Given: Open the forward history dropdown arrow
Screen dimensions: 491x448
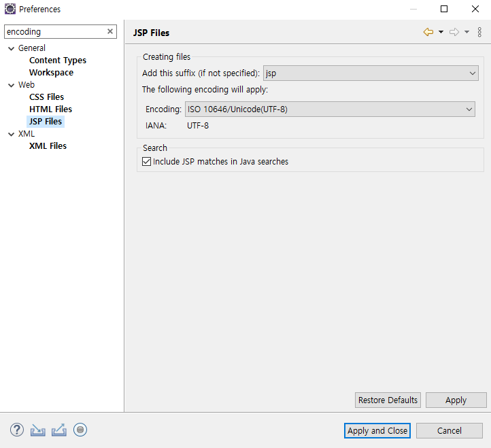Looking at the screenshot, I should [467, 32].
